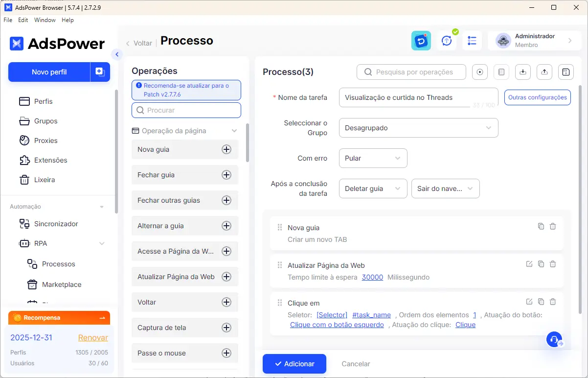This screenshot has height=378, width=588.
Task: Open the File menu
Action: 8,20
